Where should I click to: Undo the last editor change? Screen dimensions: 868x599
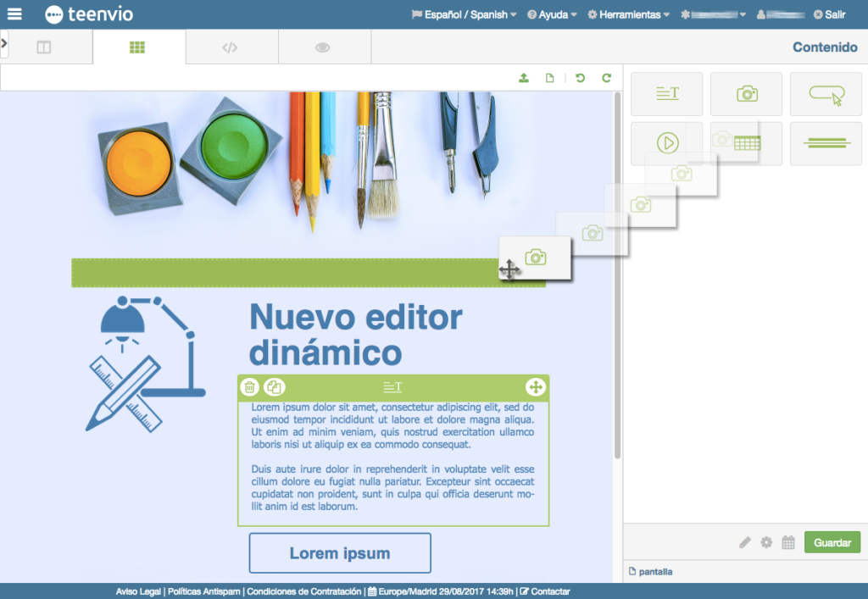[x=581, y=78]
